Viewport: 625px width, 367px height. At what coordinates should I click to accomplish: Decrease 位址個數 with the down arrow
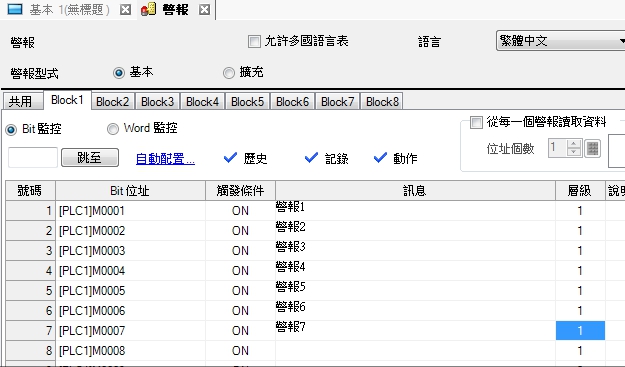574,152
